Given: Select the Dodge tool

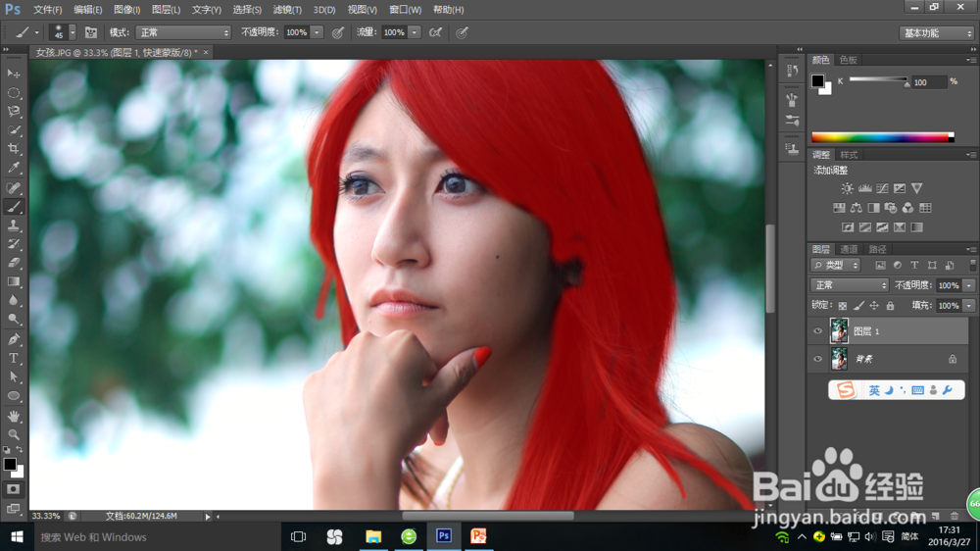Looking at the screenshot, I should [14, 319].
